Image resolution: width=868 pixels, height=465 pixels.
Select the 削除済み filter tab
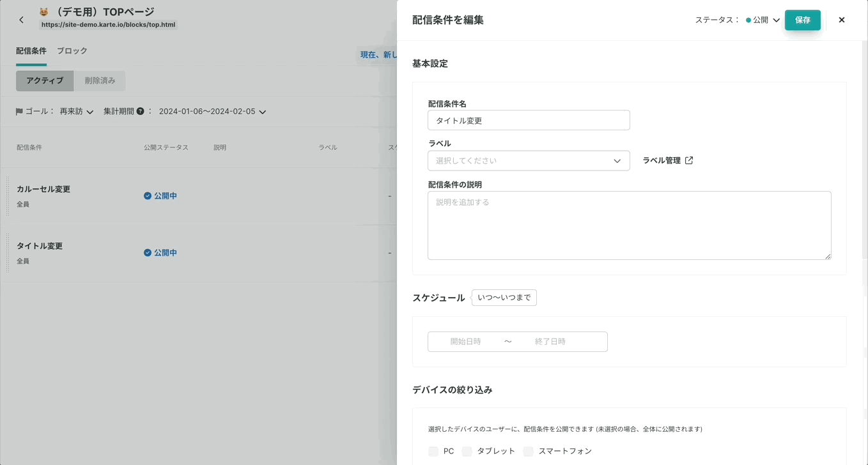coord(100,80)
